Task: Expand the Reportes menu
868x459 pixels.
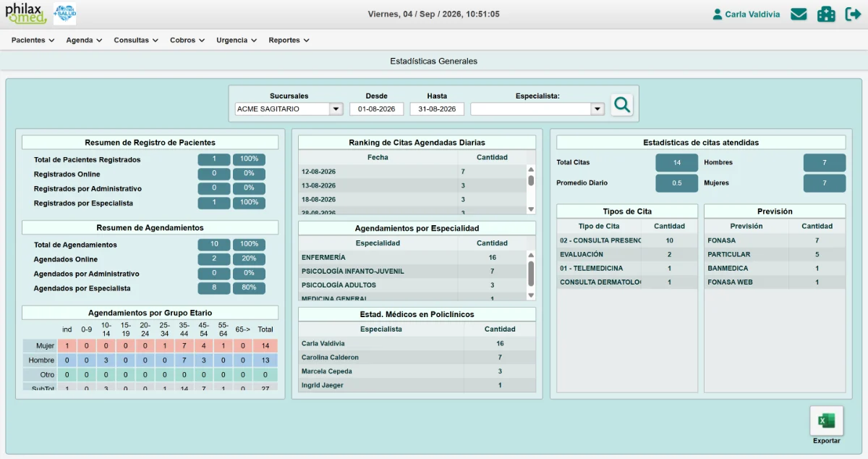Action: [289, 41]
